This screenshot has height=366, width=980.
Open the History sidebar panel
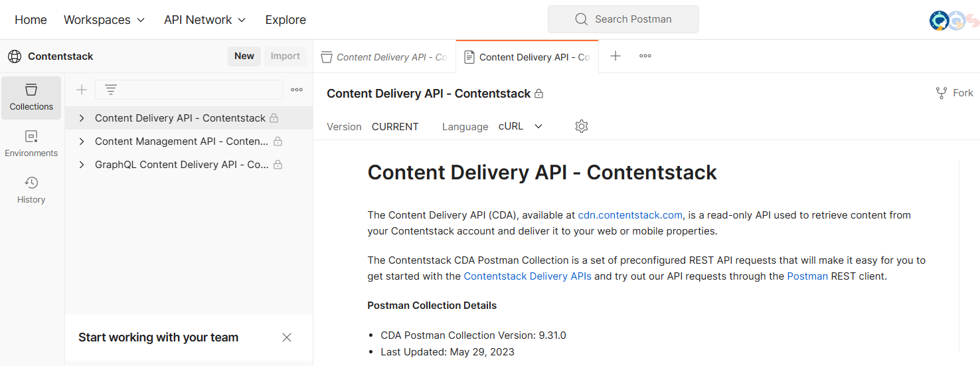click(x=31, y=191)
